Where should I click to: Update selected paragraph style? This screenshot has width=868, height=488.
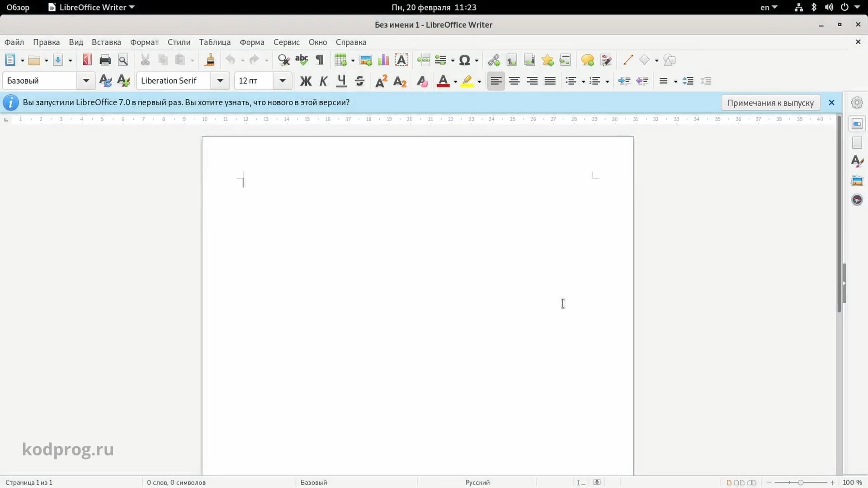point(105,81)
